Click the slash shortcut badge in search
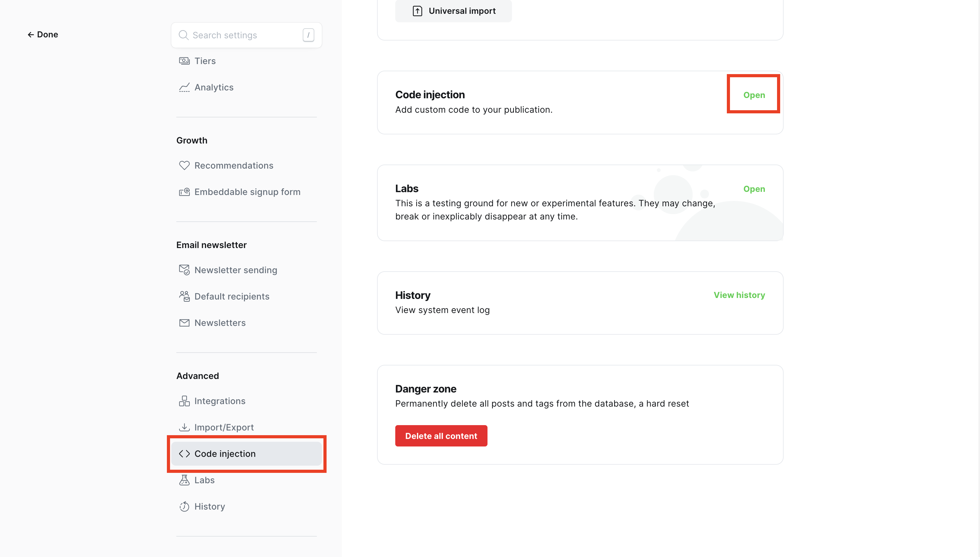The height and width of the screenshot is (557, 980). point(308,35)
